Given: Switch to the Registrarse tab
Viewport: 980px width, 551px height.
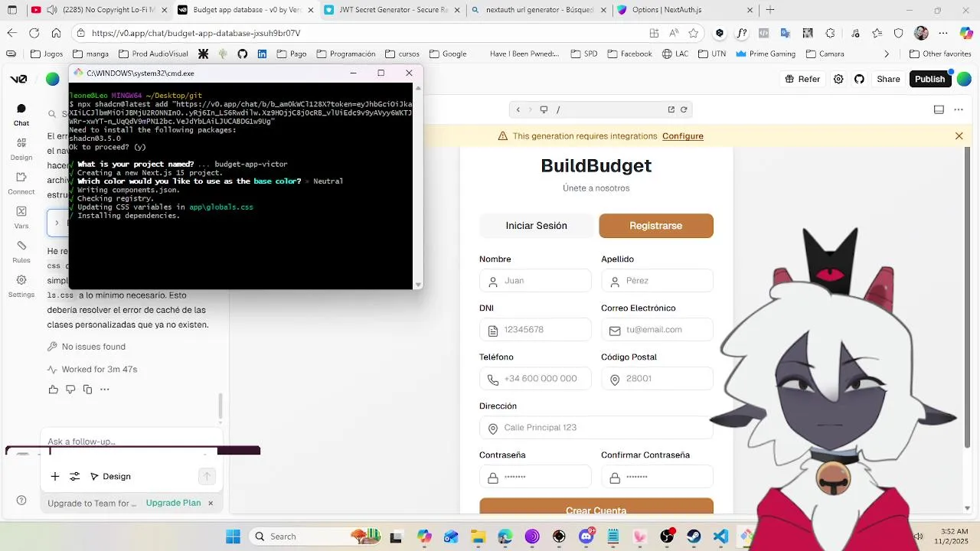Looking at the screenshot, I should pyautogui.click(x=656, y=226).
